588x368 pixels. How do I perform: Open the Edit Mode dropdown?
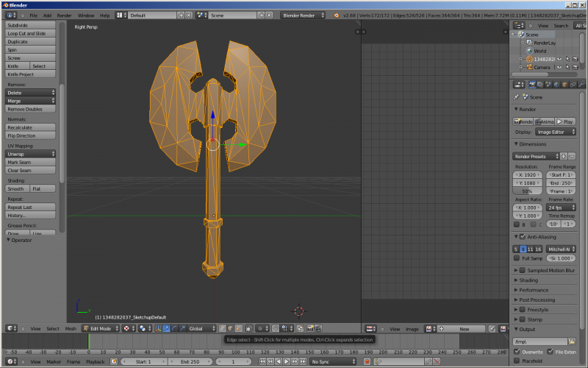pyautogui.click(x=101, y=328)
